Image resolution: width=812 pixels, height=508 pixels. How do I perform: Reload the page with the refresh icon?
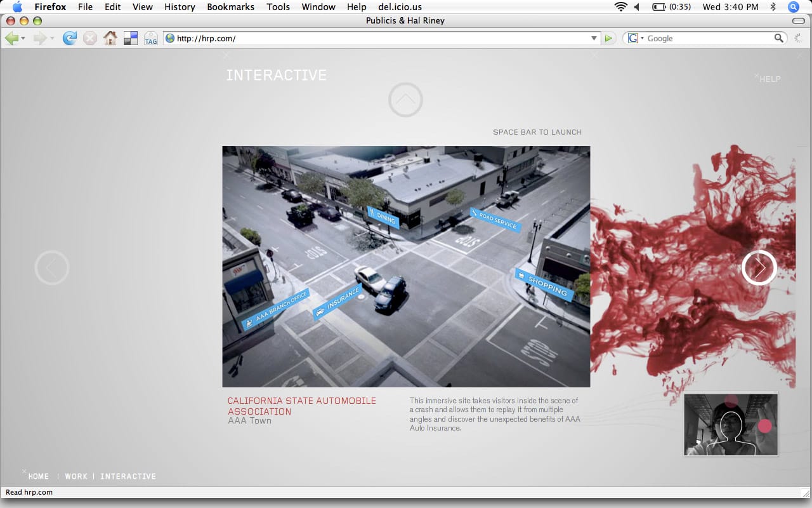(70, 39)
